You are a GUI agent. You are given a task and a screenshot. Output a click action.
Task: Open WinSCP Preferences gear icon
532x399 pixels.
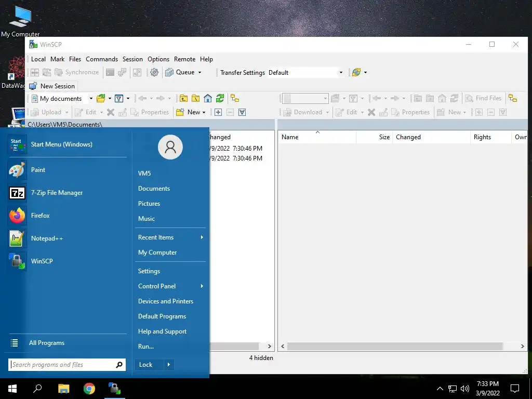coord(154,72)
